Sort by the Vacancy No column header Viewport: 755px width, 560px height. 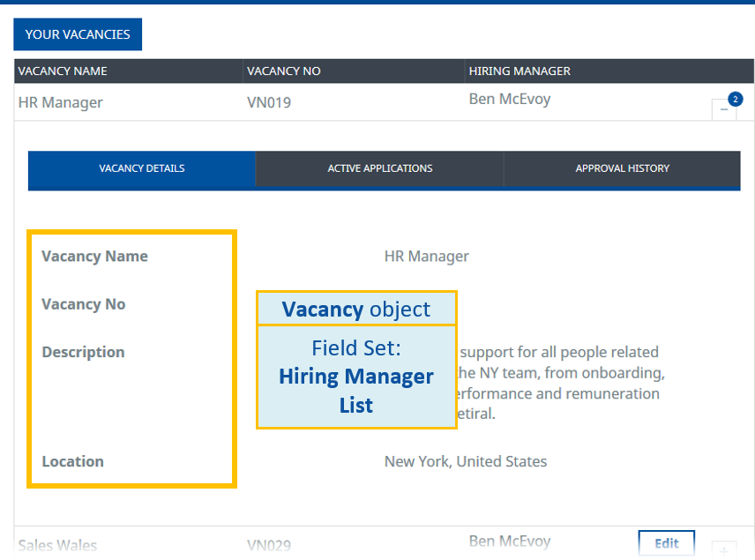click(x=284, y=71)
